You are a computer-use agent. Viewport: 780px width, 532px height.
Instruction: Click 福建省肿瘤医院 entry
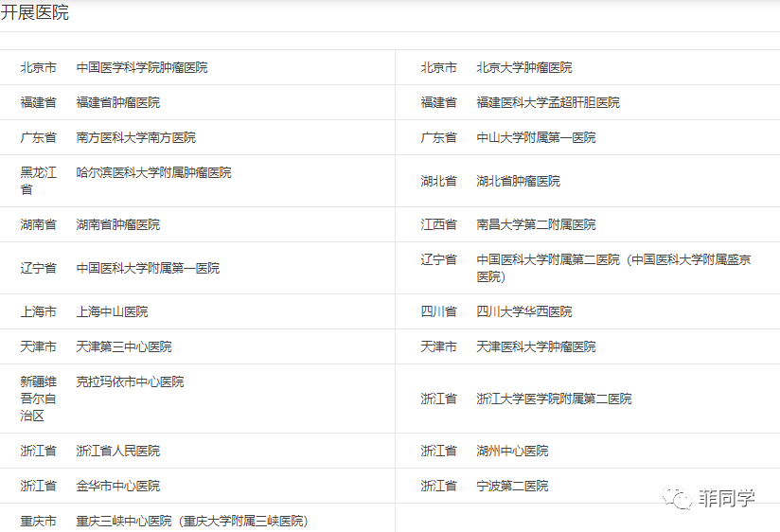click(x=118, y=102)
